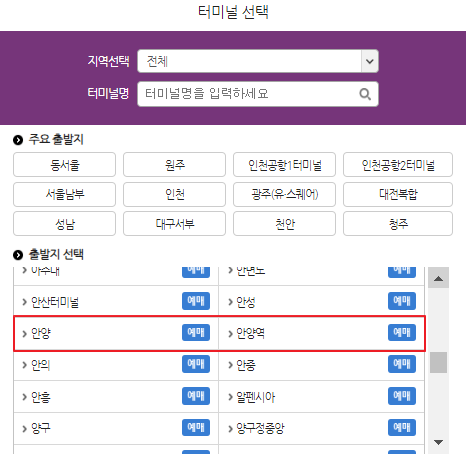Click 예매 button for 안성
The image size is (466, 464).
point(402,301)
